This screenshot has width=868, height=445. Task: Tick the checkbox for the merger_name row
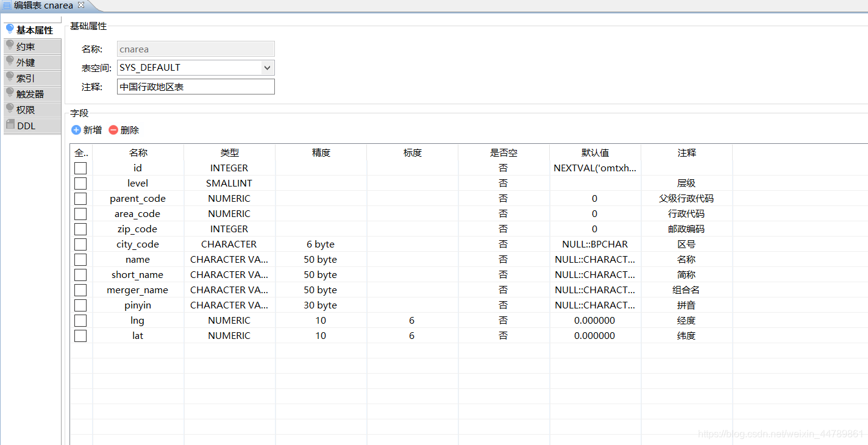click(80, 290)
